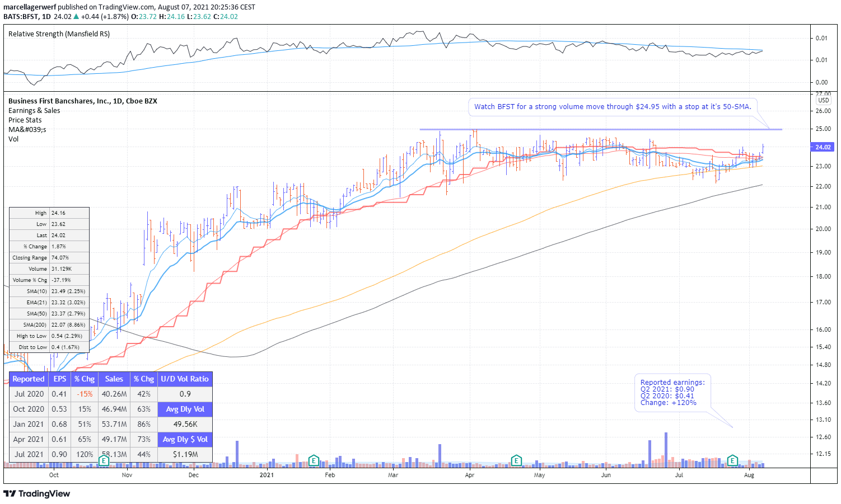Viewport: 841px width, 504px height.
Task: Click the red -15% EPS change cell
Action: point(85,394)
